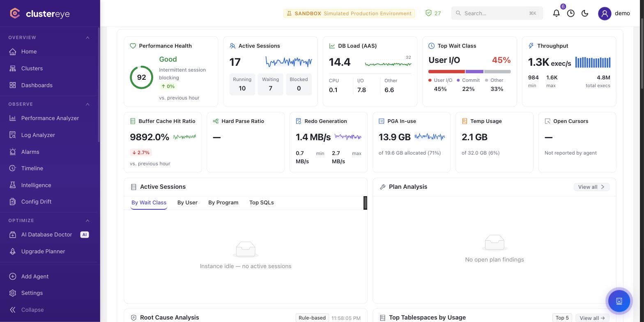This screenshot has height=322, width=644.
Task: Switch to the By Program tab
Action: (x=223, y=203)
